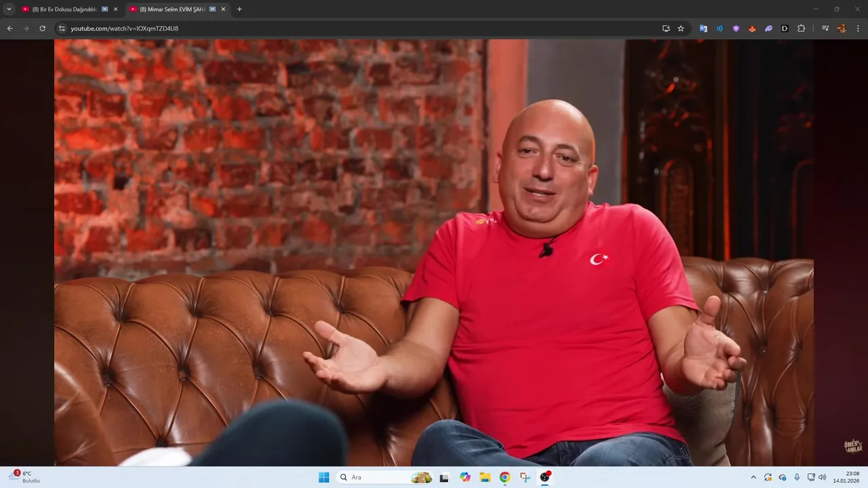Screen dimensions: 868x488
Task: Expand the hidden system tray icons
Action: tap(753, 477)
